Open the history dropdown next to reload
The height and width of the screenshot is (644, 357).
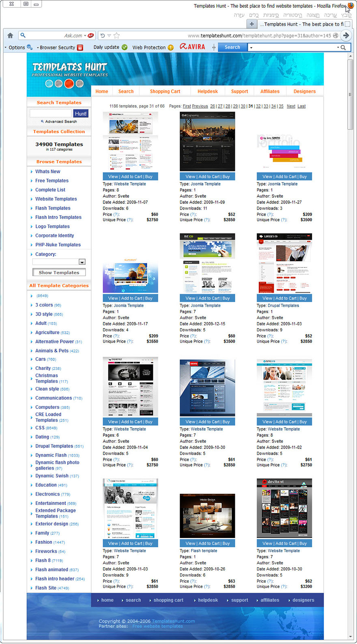click(x=109, y=36)
